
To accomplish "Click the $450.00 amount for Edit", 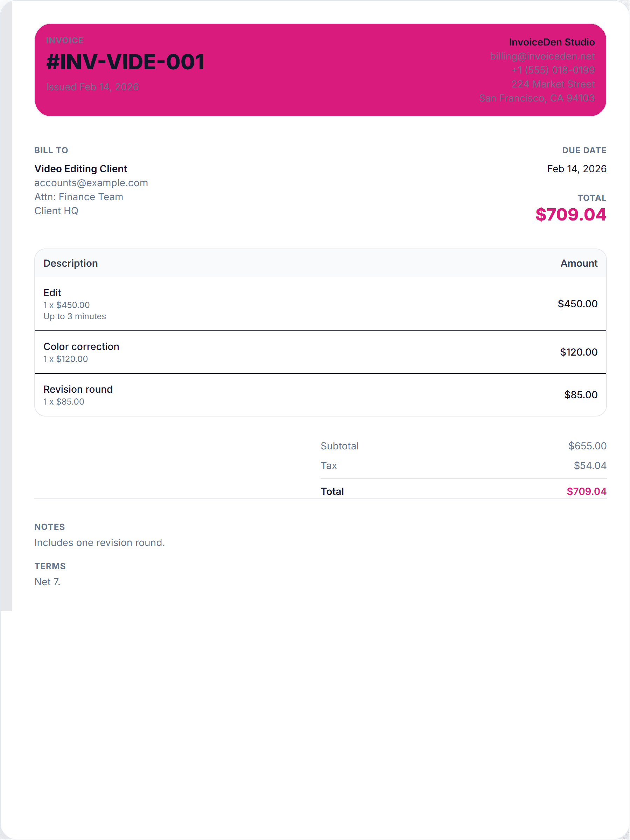I will [x=577, y=304].
